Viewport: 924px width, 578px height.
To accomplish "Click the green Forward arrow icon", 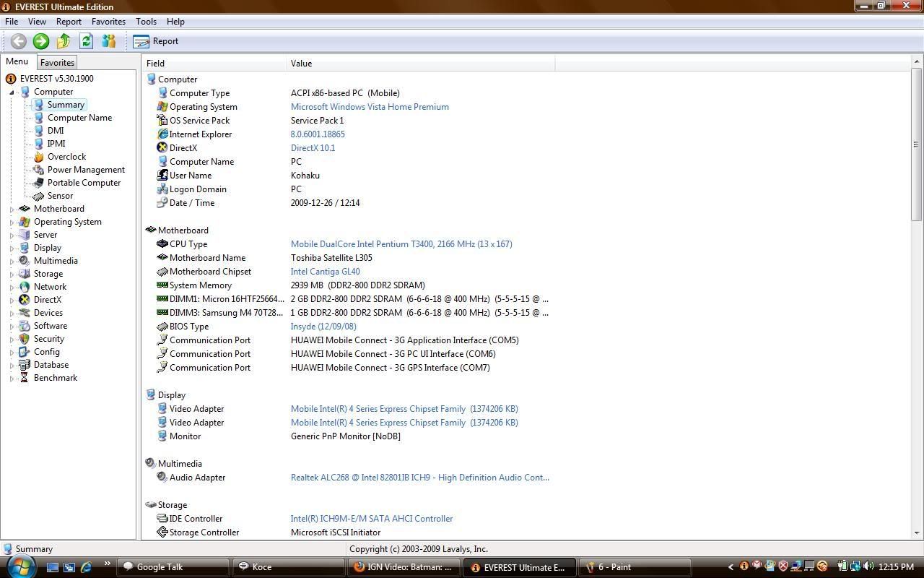I will coord(40,41).
